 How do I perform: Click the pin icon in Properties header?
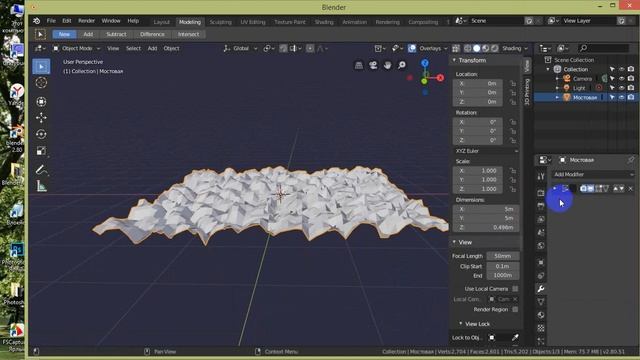tap(631, 160)
